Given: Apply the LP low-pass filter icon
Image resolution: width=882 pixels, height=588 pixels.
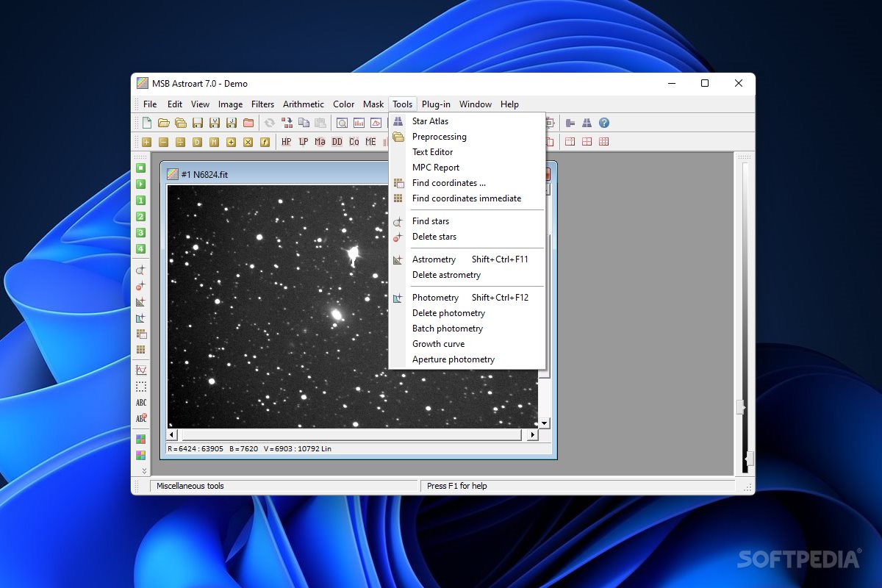Looking at the screenshot, I should [303, 142].
